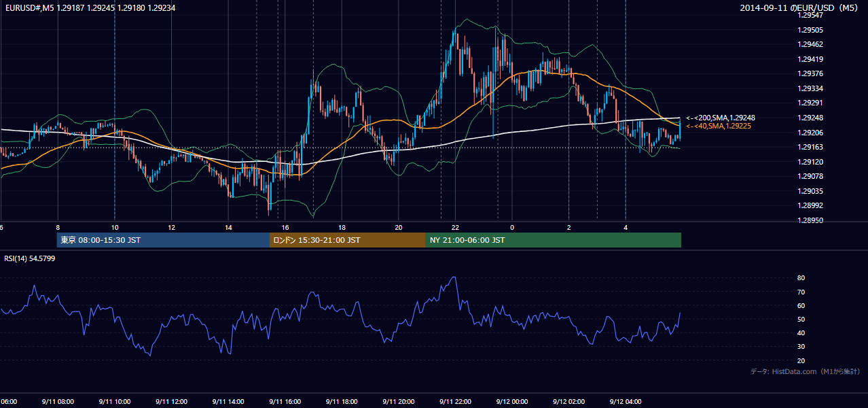Click hour tick 18 under the price chart
Viewport: 868px width, 408px height.
(x=342, y=227)
